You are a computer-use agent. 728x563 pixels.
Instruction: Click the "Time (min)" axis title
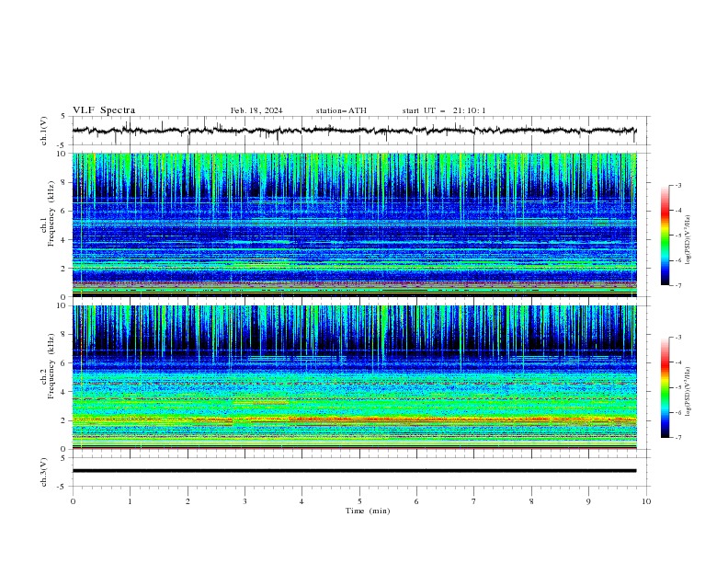click(x=368, y=511)
